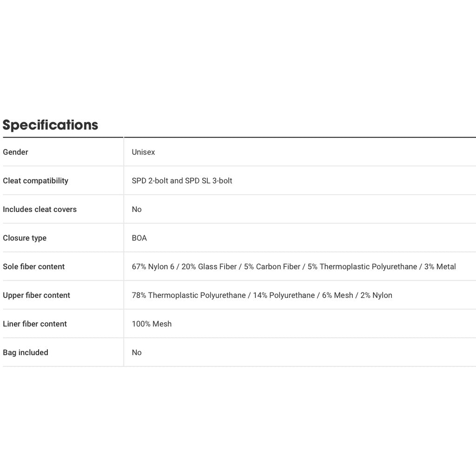Select the Includes cleat covers label
This screenshot has height=476, width=476.
click(40, 209)
